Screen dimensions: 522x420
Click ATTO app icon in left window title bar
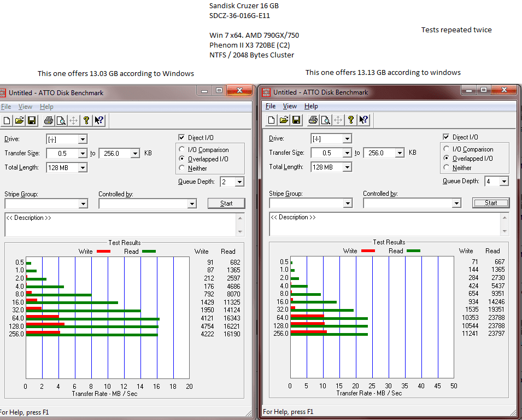point(3,93)
